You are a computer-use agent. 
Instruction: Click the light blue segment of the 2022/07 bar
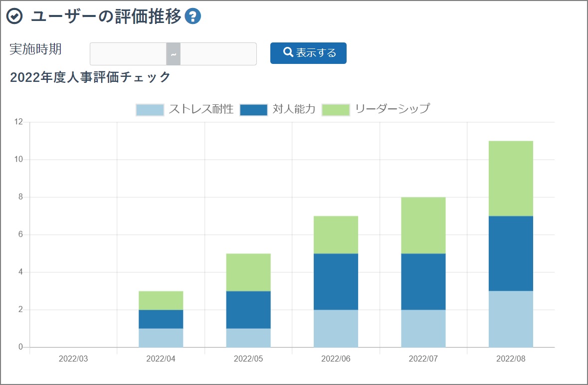[423, 327]
